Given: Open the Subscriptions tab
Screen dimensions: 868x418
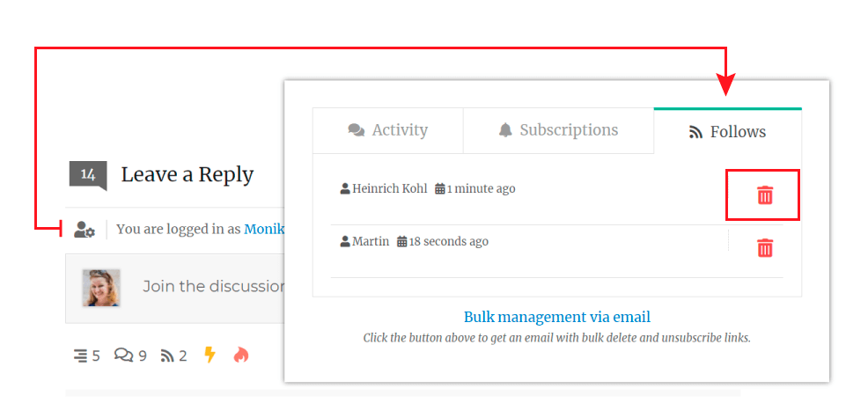Looking at the screenshot, I should tap(558, 130).
